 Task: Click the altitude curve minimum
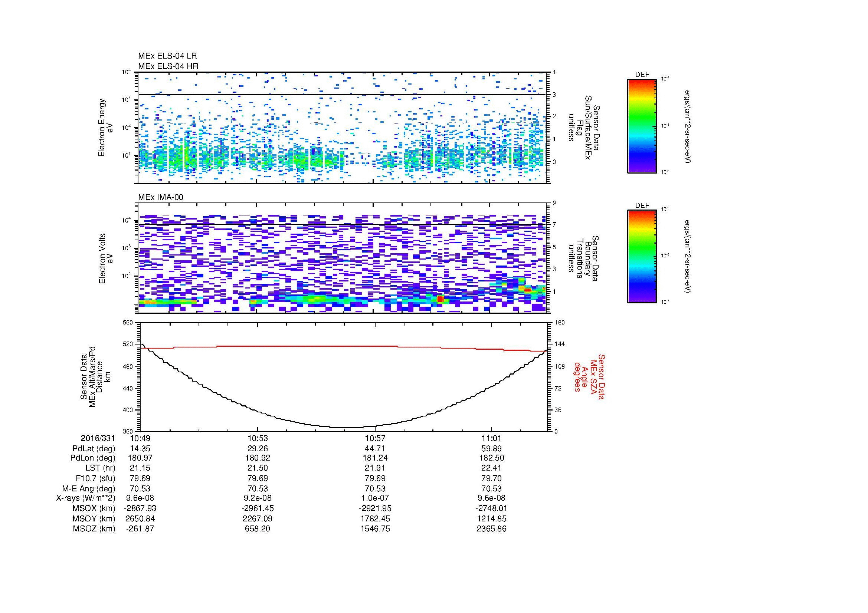[x=346, y=427]
